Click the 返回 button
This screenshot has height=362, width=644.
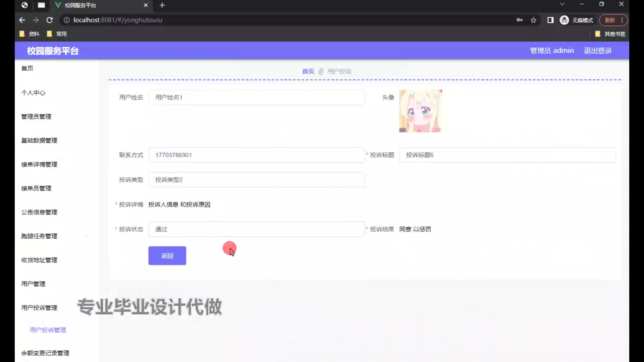pos(167,256)
